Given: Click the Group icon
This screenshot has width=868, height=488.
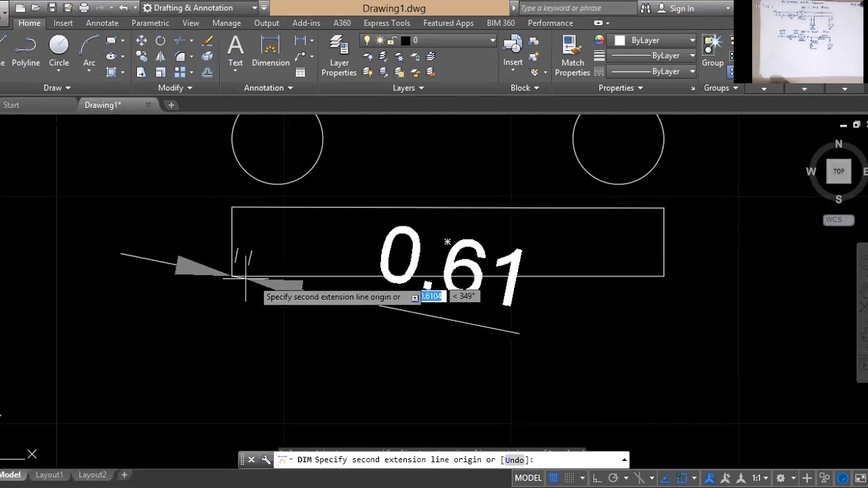Looking at the screenshot, I should click(712, 52).
